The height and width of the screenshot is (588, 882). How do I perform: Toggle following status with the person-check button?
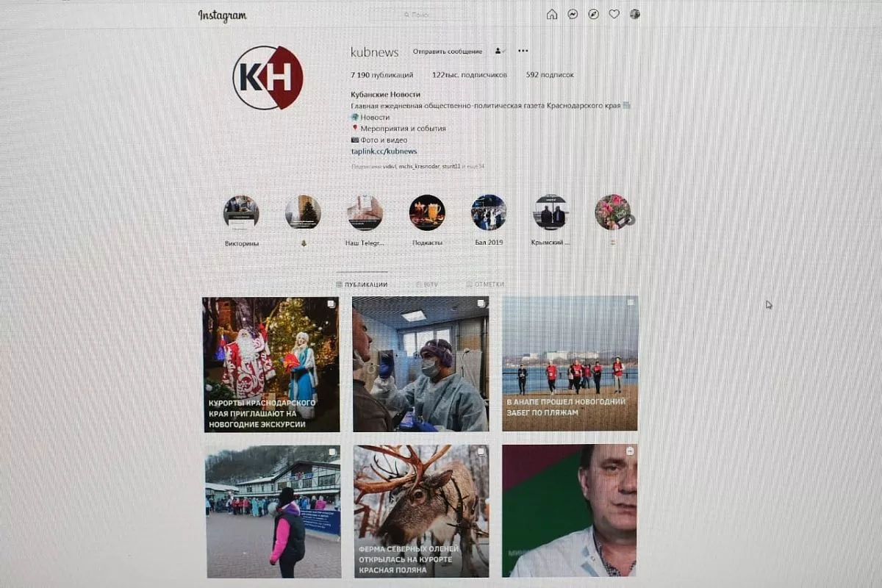500,51
